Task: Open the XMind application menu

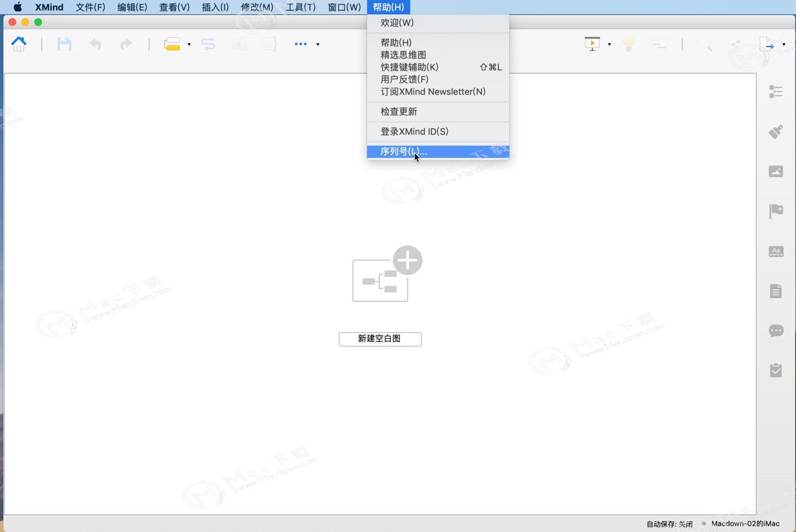Action: (50, 7)
